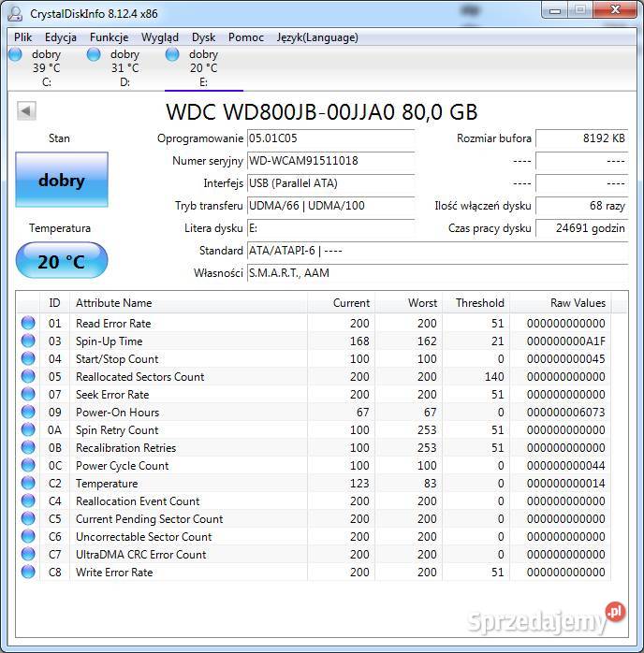Image resolution: width=644 pixels, height=653 pixels.
Task: Click status orb for Power Cycle Count
Action: coord(28,465)
